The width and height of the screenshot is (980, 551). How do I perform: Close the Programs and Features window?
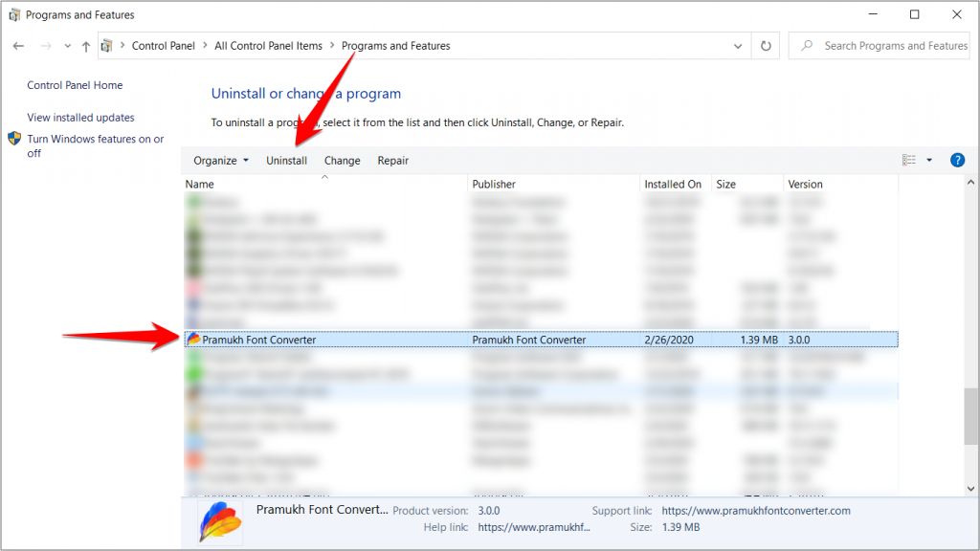(957, 14)
